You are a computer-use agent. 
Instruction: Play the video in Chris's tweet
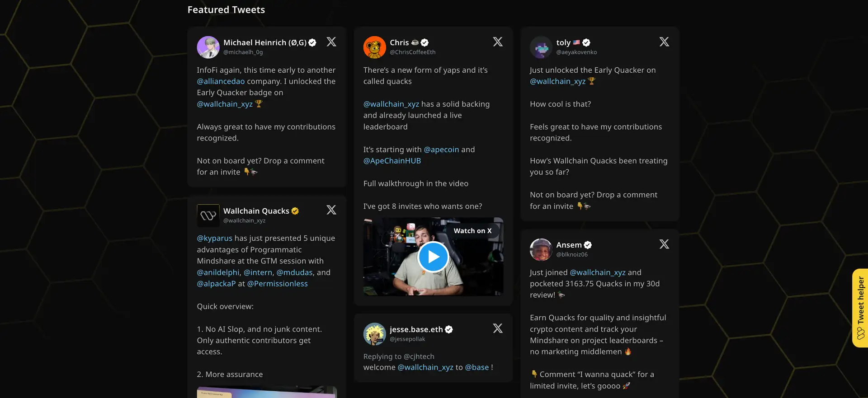(433, 257)
